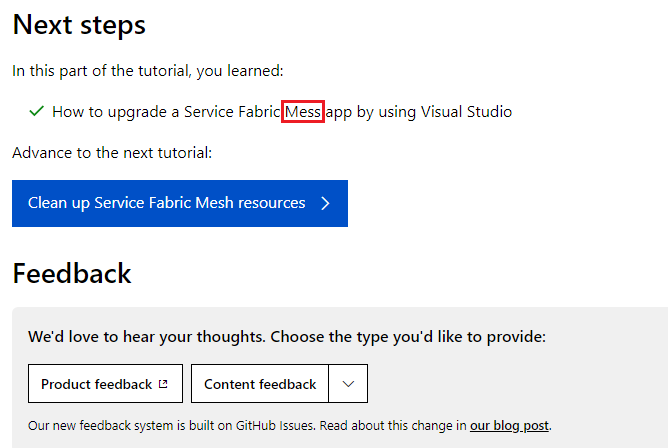The width and height of the screenshot is (668, 448).
Task: Expand the Content feedback dropdown arrow
Action: (x=348, y=384)
